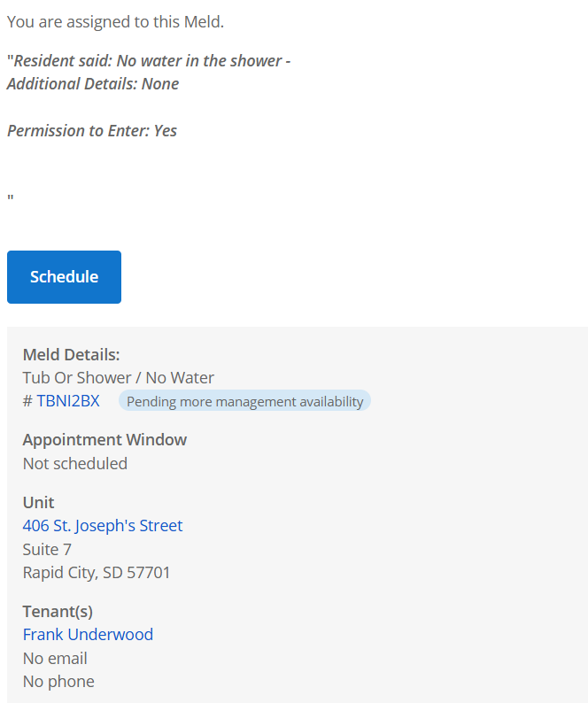Open the 406 St. Joseph's Street unit link
This screenshot has height=703, width=588.
(103, 526)
